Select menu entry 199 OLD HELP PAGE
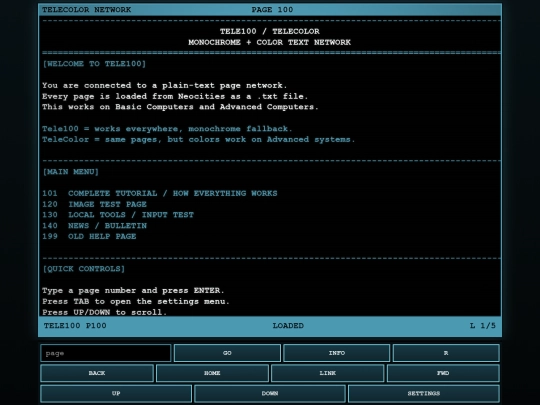This screenshot has height=405, width=540. 89,237
